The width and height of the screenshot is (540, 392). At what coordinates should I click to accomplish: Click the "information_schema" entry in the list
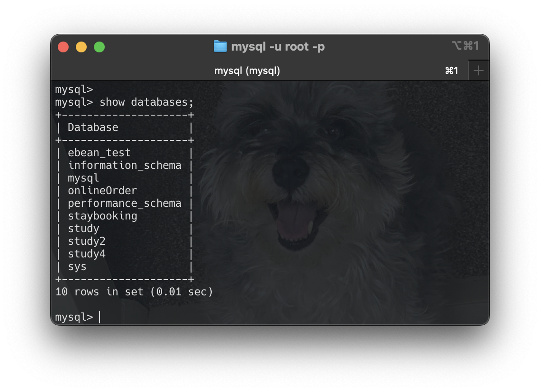click(125, 165)
